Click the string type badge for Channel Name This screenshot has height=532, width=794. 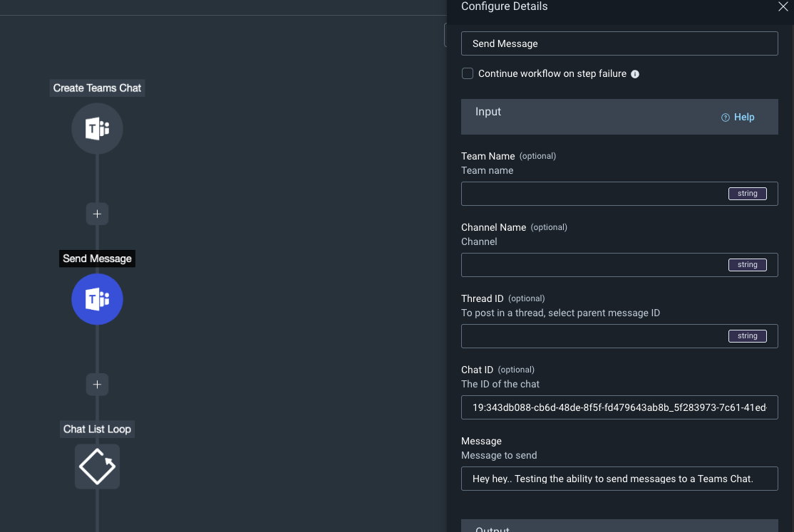747,265
